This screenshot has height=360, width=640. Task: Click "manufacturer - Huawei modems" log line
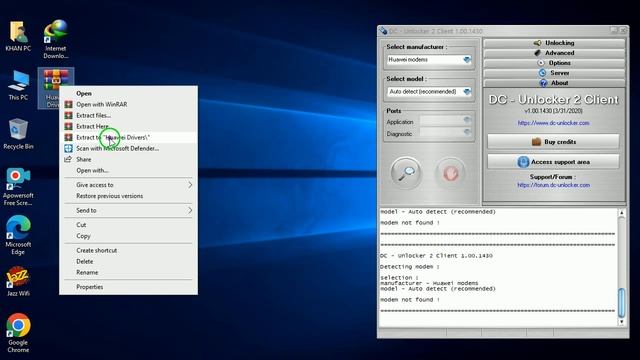pos(429,283)
